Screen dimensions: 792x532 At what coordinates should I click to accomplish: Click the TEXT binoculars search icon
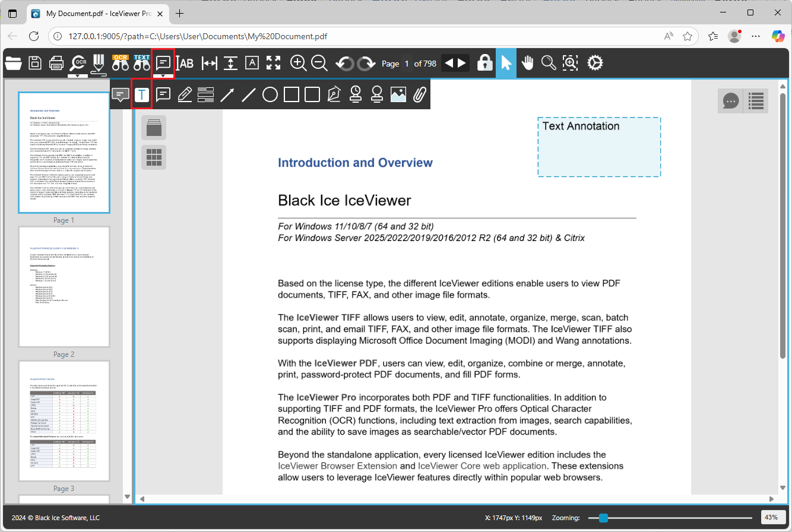[x=142, y=63]
